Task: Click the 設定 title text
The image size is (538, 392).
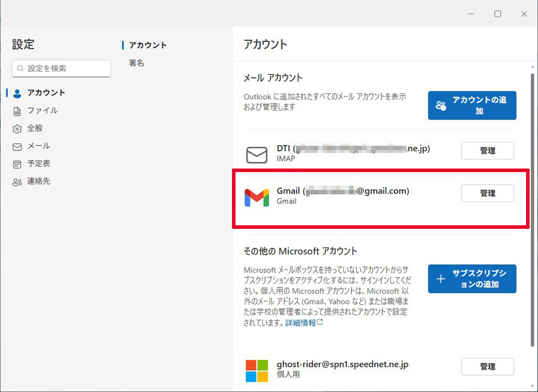Action: tap(23, 44)
